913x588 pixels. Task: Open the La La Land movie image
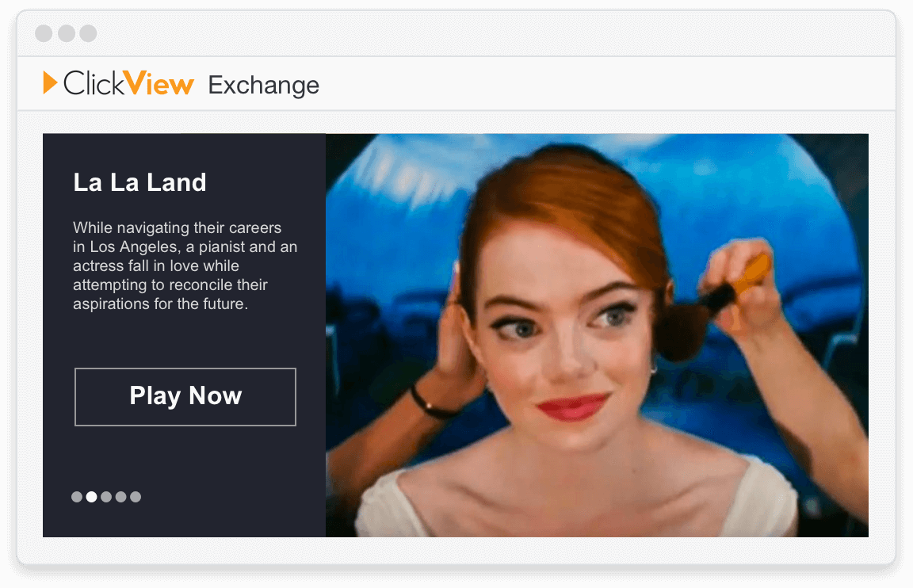click(597, 335)
